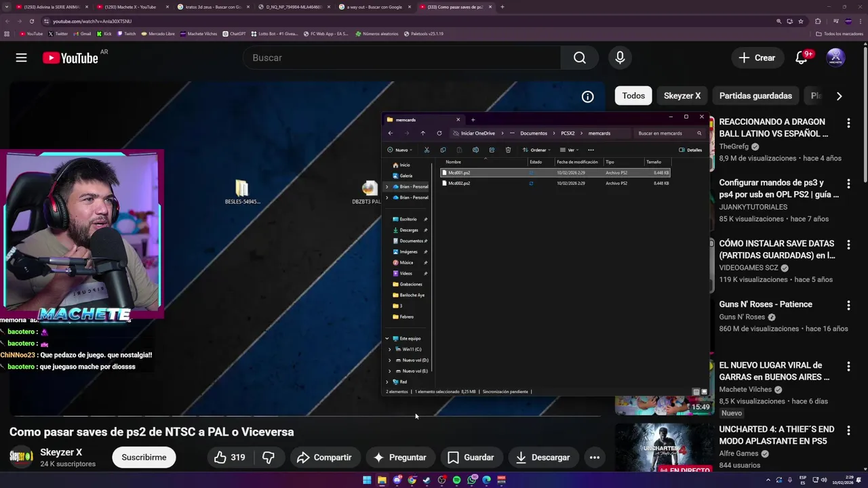868x488 pixels.
Task: Select the Partidas guardadas filter chip
Action: [x=755, y=96]
